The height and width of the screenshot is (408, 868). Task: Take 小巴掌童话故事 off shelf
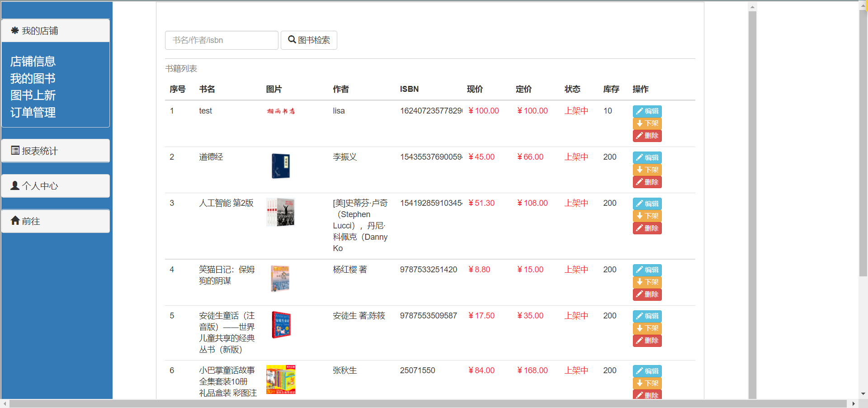(647, 383)
